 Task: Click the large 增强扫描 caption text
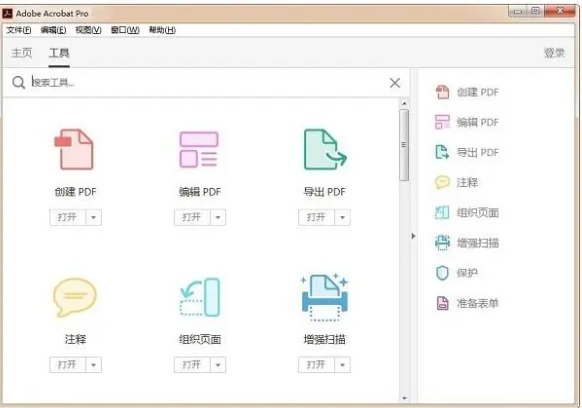point(324,339)
